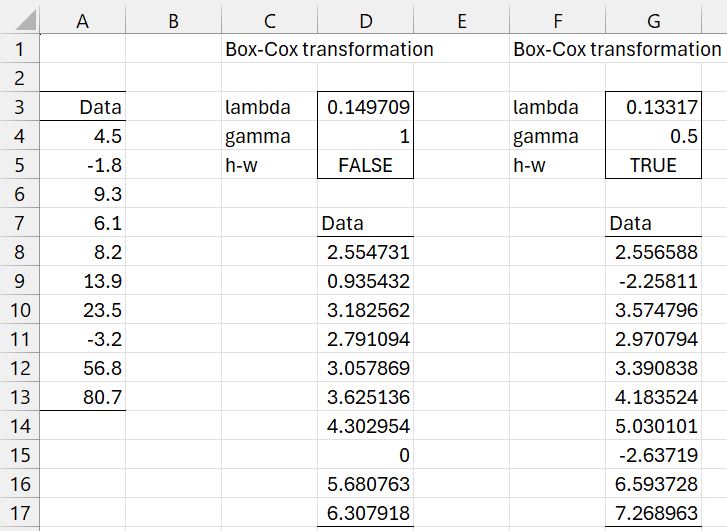Select Box-Cox transformation title in column C
727x531 pixels.
[x=328, y=49]
